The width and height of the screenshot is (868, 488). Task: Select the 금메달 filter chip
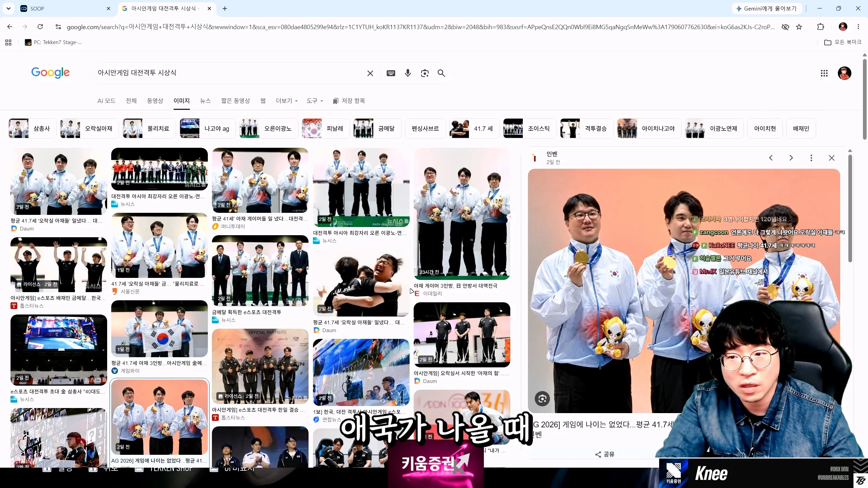(377, 128)
